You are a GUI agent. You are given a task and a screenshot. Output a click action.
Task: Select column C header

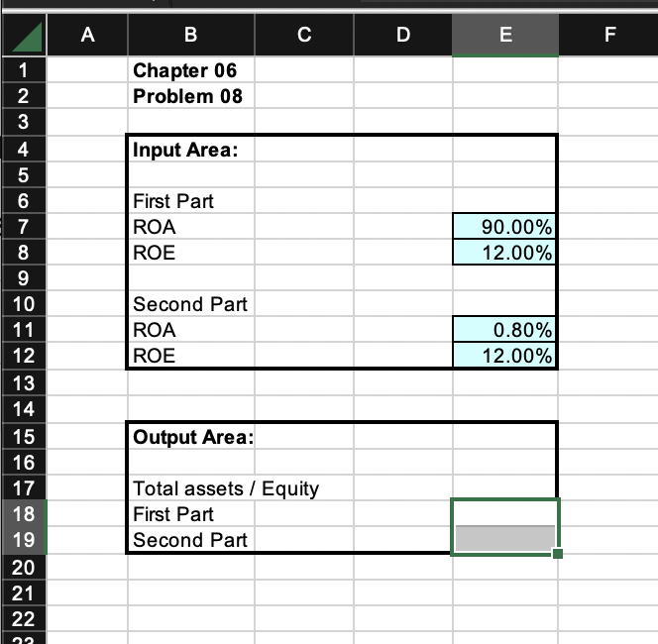[304, 35]
